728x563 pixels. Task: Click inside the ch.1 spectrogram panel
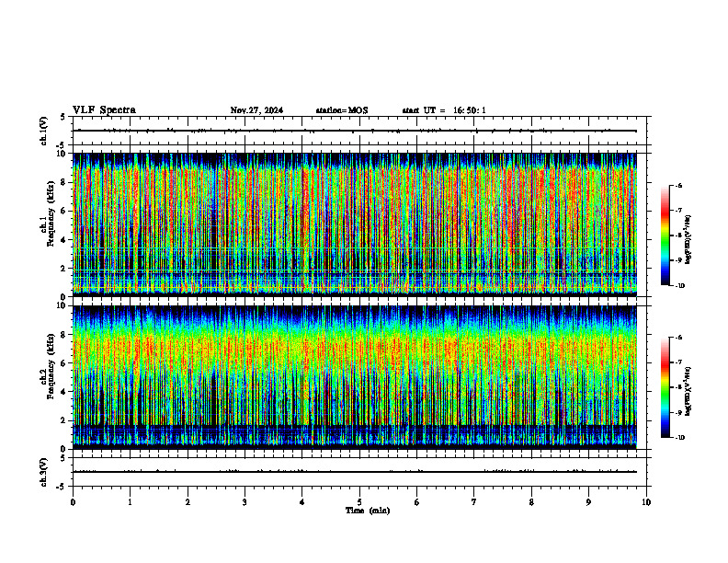tap(355, 224)
